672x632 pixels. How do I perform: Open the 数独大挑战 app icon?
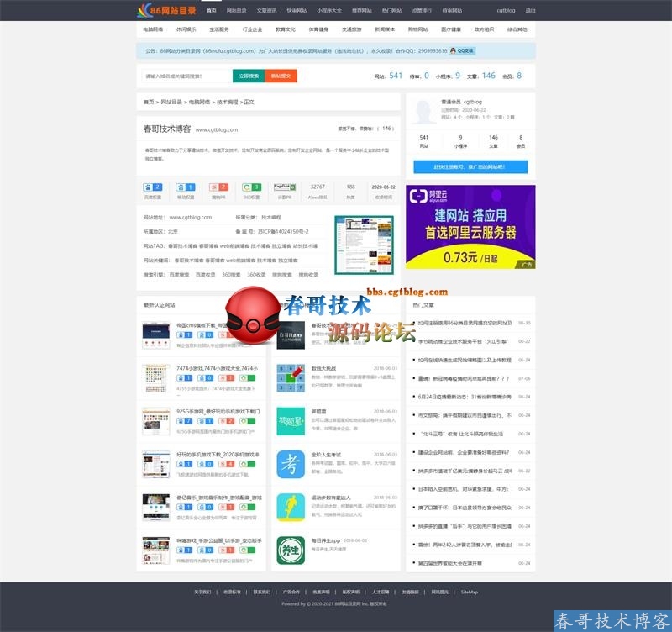click(291, 380)
